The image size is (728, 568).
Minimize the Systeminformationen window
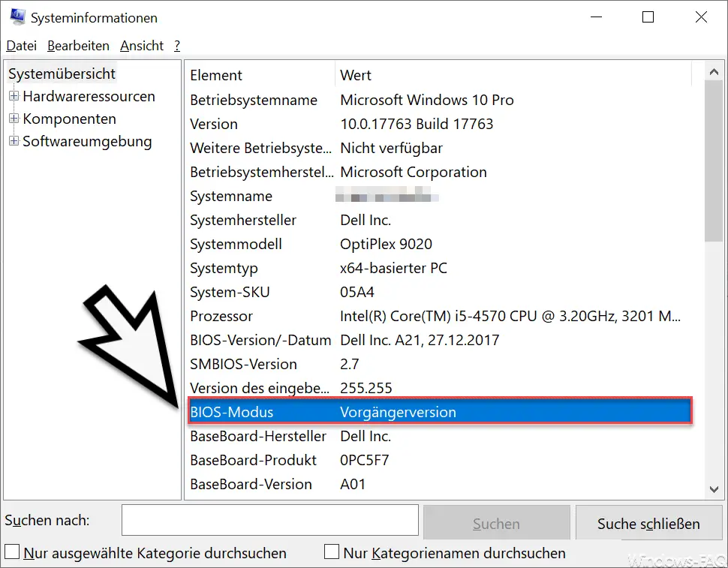coord(596,17)
